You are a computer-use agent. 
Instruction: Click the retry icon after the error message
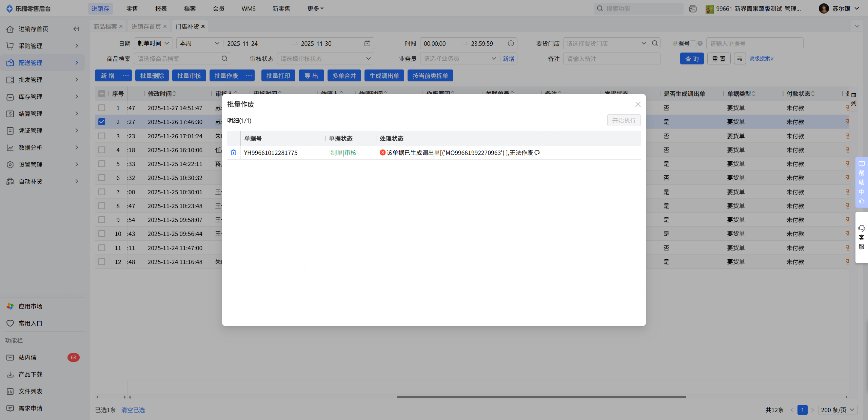[x=537, y=153]
